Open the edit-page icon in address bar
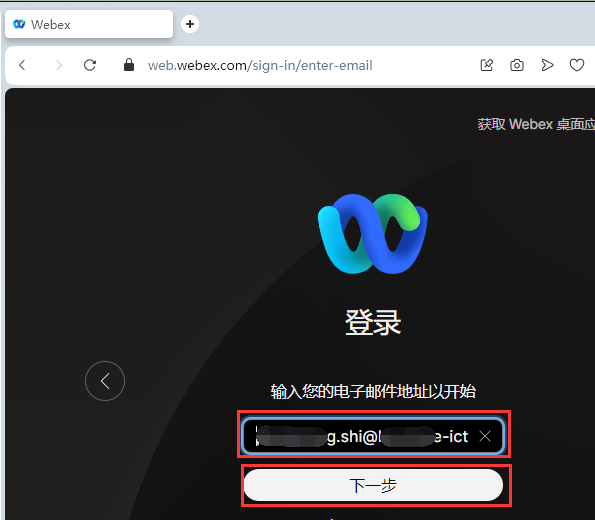The image size is (595, 520). tap(487, 65)
